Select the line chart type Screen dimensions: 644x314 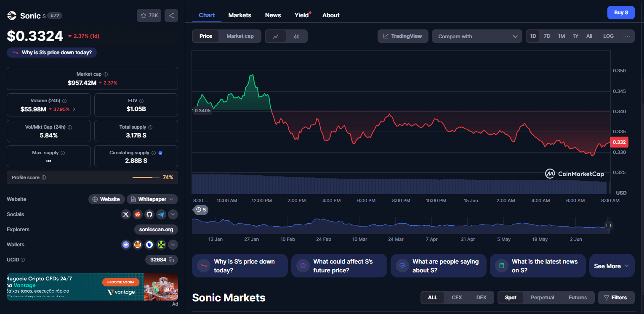(x=276, y=36)
